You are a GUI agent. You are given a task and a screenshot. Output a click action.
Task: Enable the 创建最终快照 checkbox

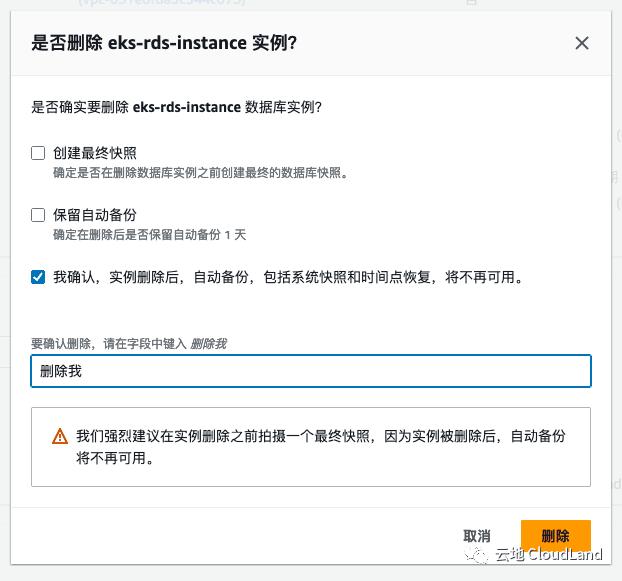(38, 153)
